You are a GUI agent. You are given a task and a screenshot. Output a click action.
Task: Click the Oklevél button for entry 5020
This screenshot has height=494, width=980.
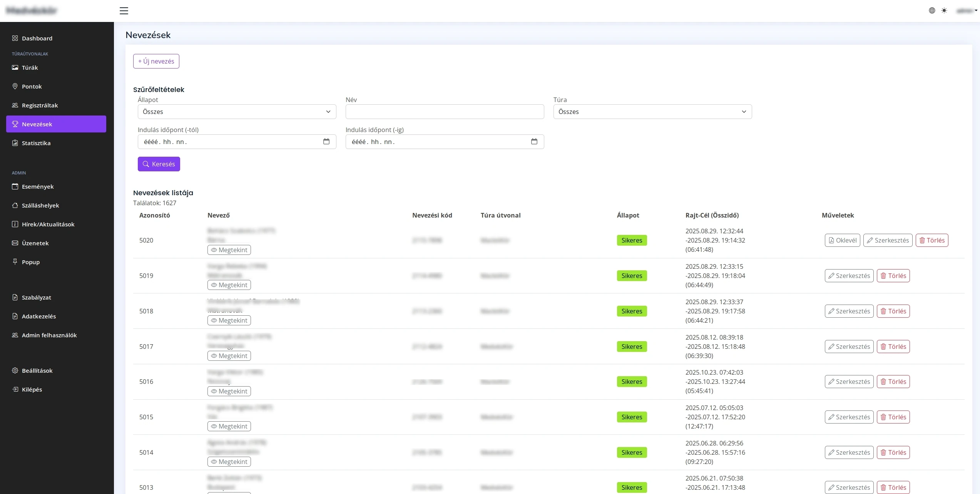[x=842, y=240]
